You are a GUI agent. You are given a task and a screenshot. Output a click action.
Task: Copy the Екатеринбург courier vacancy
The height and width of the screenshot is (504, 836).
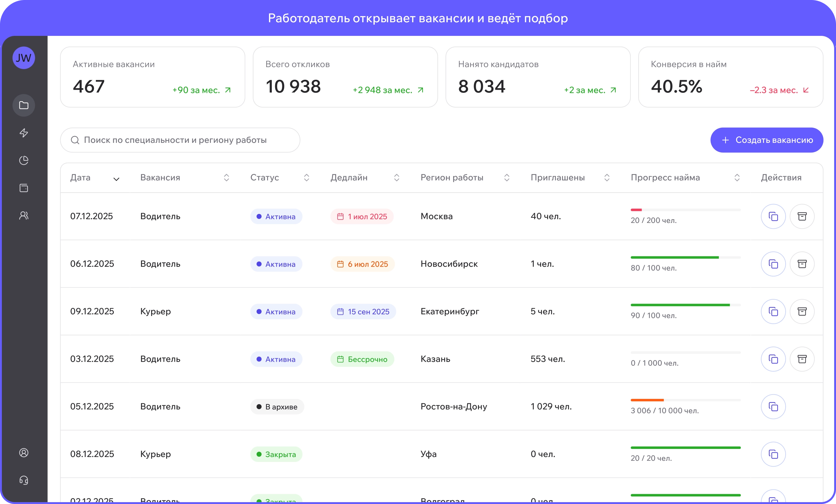[773, 311]
